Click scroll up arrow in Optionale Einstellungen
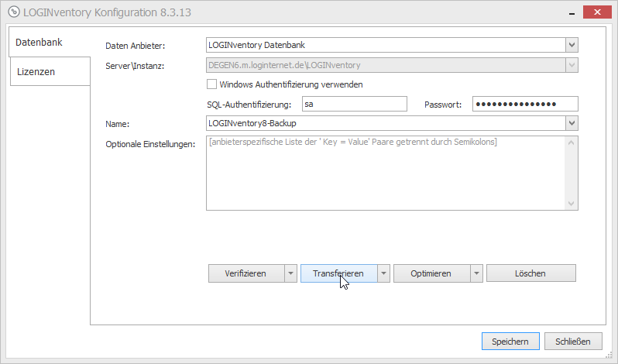Image resolution: width=618 pixels, height=364 pixels. [571, 143]
